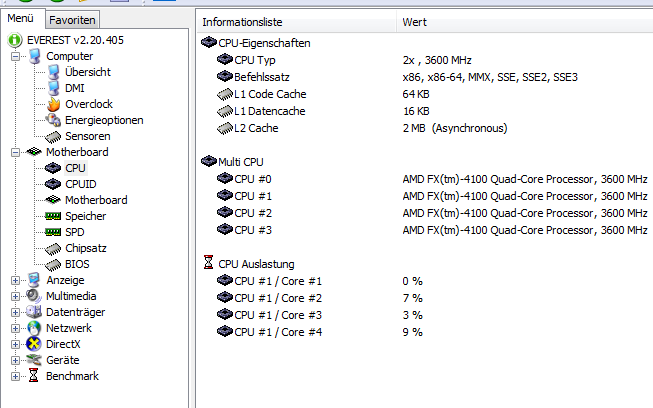The image size is (653, 408).
Task: Click the '2 MB (Asynchronous)' value
Action: click(455, 128)
